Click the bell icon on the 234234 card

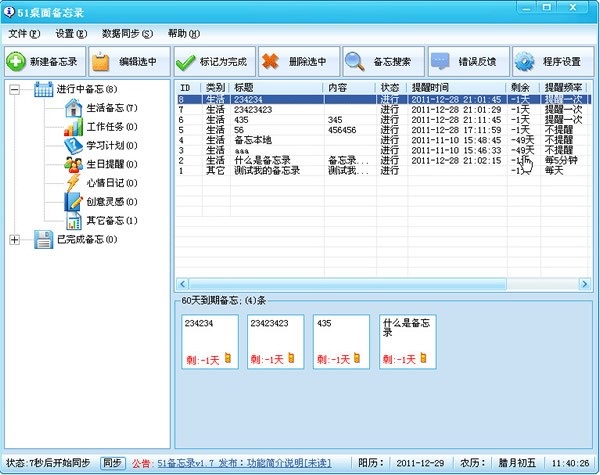pyautogui.click(x=228, y=357)
